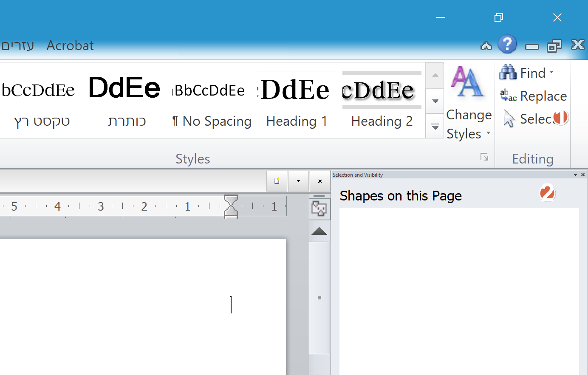The height and width of the screenshot is (375, 588).
Task: Close the bar above the ruler
Action: (320, 181)
